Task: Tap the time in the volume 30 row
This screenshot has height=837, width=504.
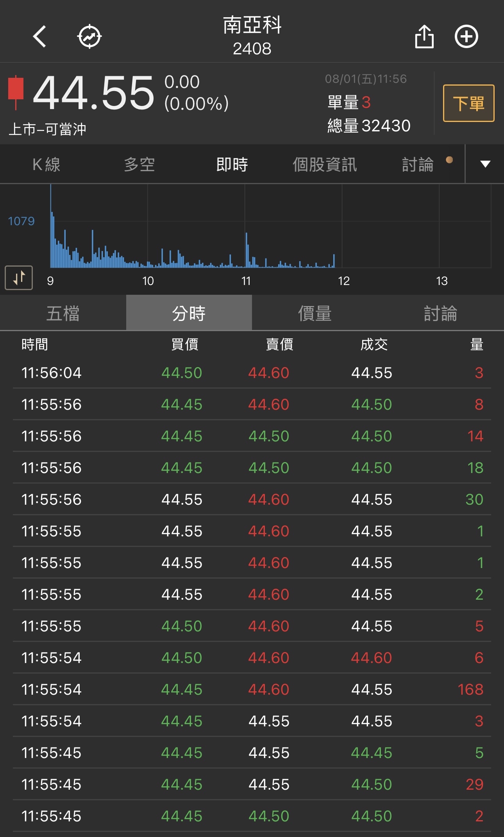Action: (x=52, y=500)
